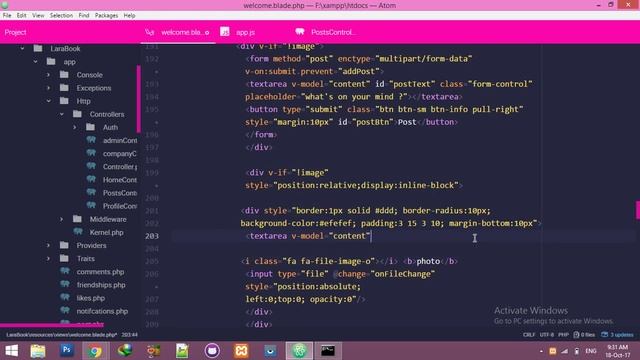This screenshot has height=360, width=640.
Task: Expand the Middleware folder
Action: [x=62, y=219]
